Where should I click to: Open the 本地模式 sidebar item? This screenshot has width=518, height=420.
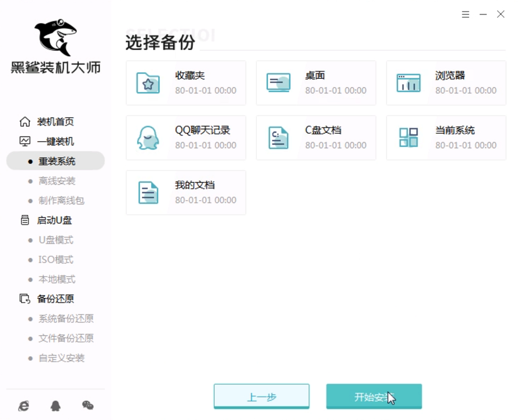(x=57, y=279)
